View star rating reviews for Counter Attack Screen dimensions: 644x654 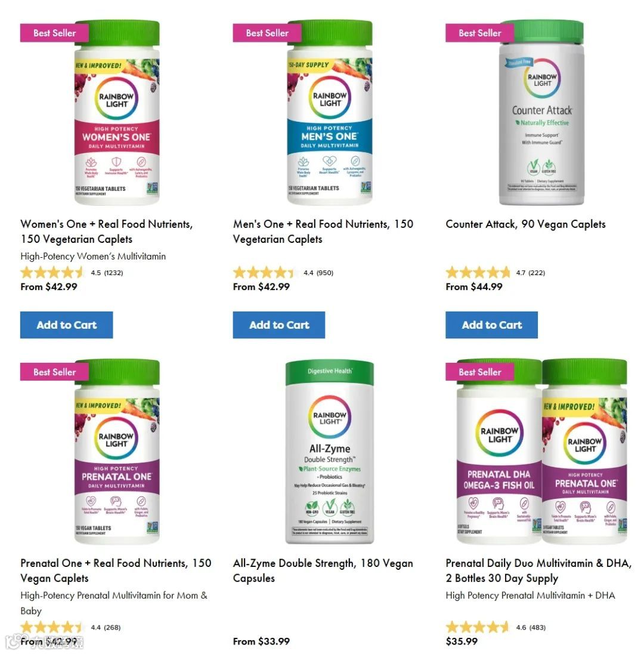(x=496, y=273)
